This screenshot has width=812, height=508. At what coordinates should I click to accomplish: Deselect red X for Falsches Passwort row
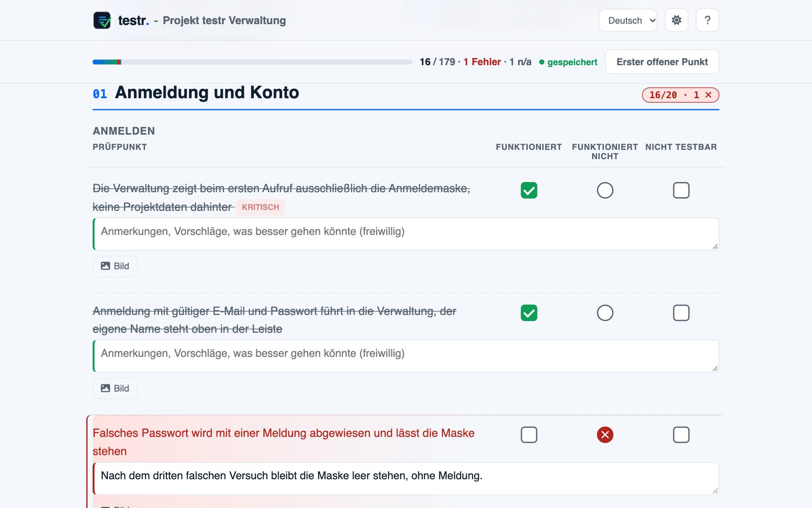point(605,435)
